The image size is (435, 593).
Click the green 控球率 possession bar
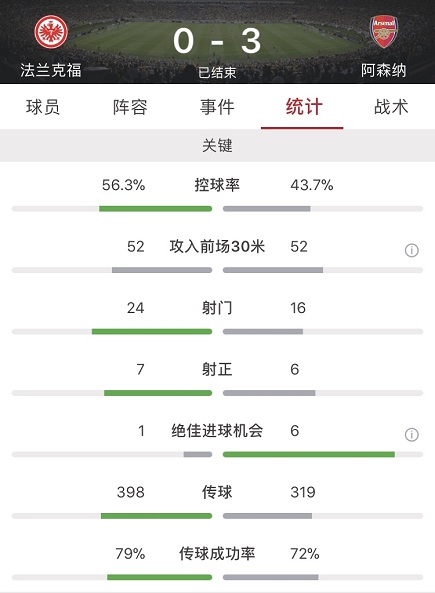click(x=155, y=209)
